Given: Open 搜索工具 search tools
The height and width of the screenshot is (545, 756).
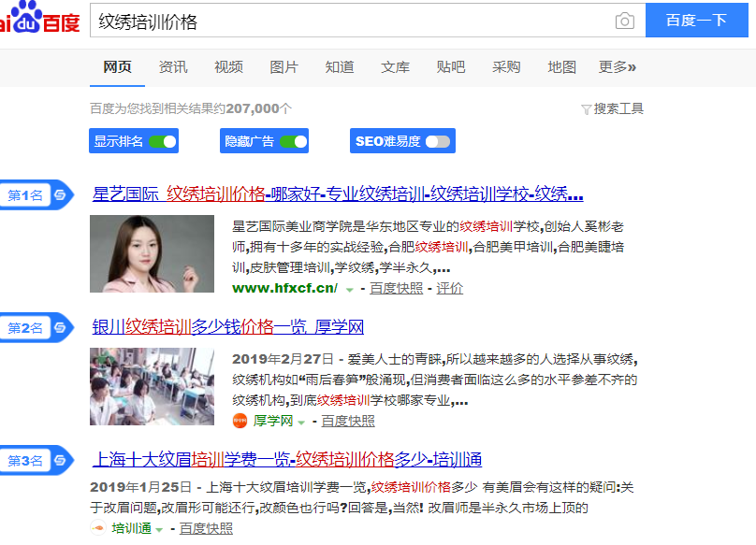Looking at the screenshot, I should tap(618, 108).
